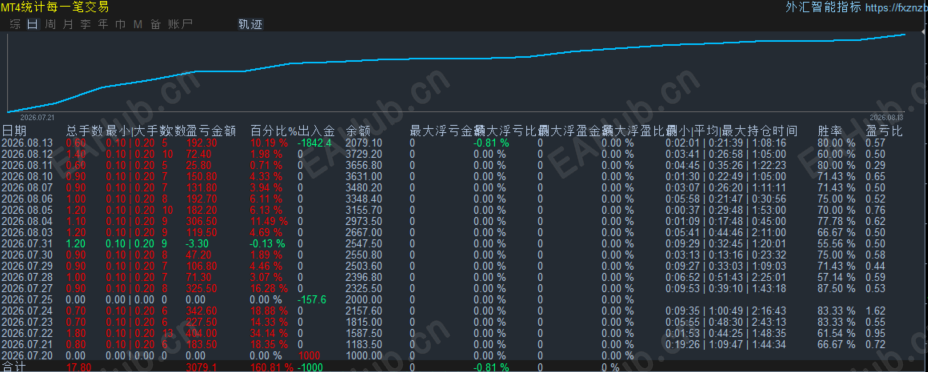This screenshot has height=372, width=928.
Task: Click the 55.56 % win rate
Action: click(x=836, y=244)
